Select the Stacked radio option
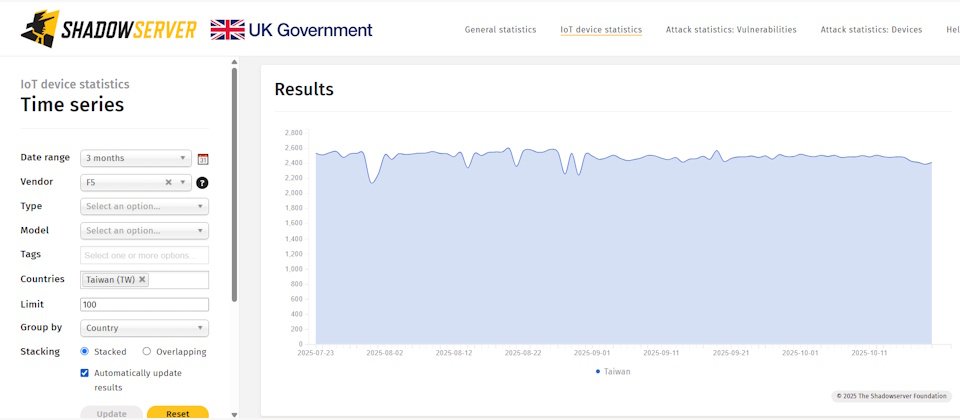 (x=85, y=352)
